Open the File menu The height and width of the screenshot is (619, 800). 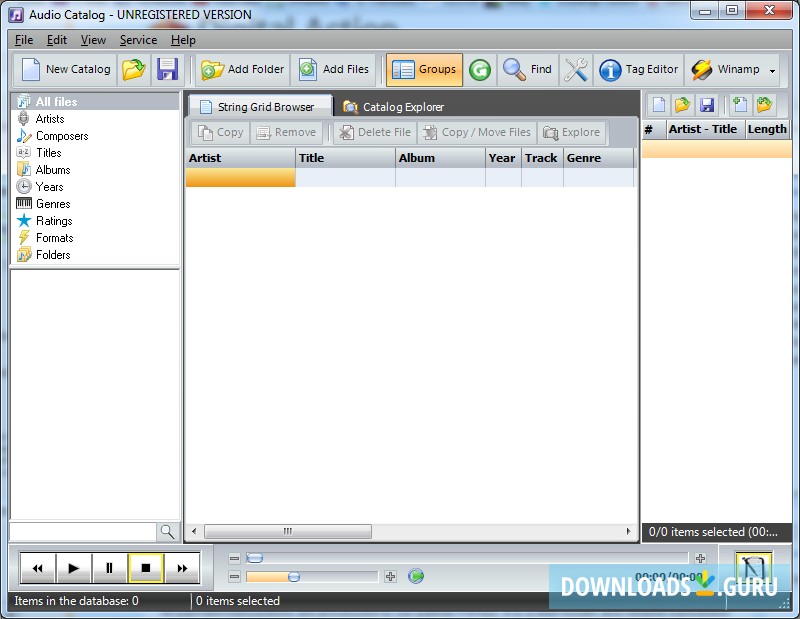tap(24, 40)
